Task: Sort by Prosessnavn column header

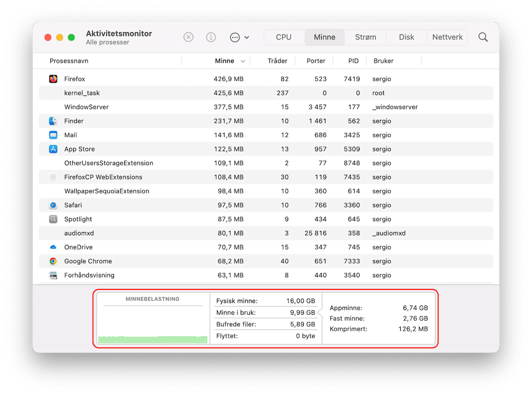Action: click(x=69, y=61)
